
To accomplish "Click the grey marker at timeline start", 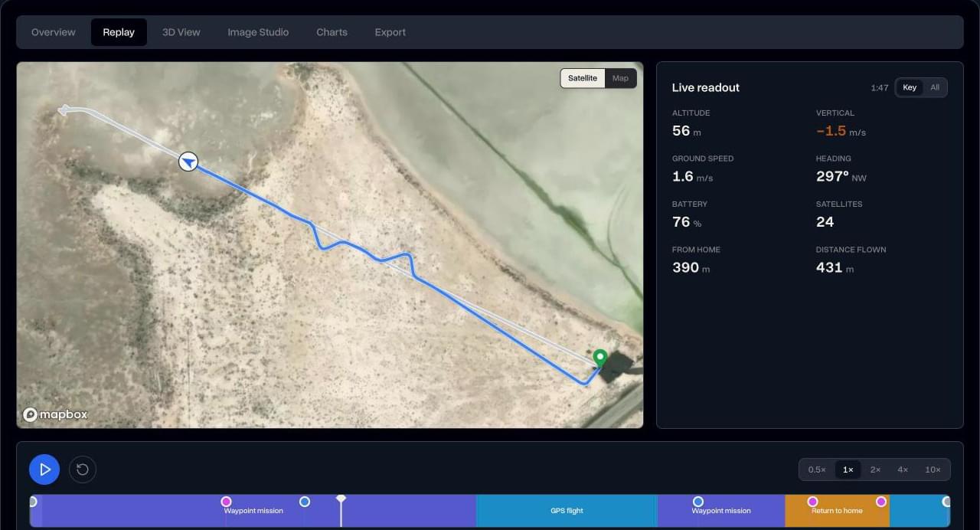I will point(32,502).
